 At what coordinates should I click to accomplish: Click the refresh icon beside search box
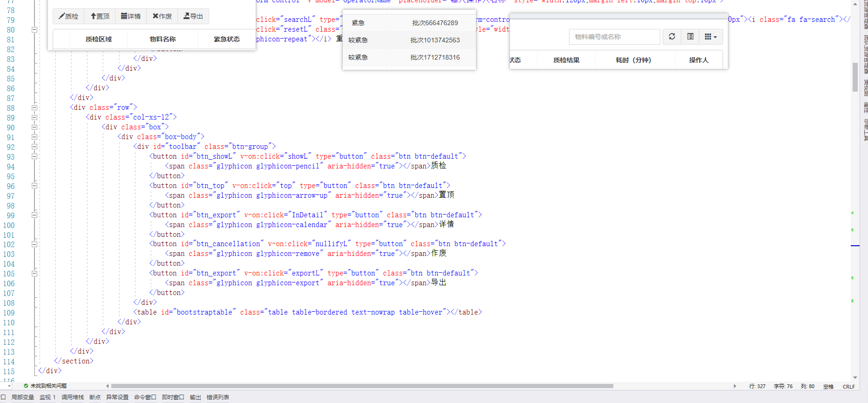tap(672, 37)
